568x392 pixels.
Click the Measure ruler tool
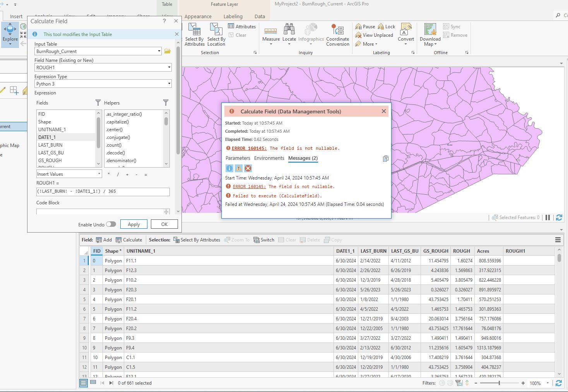(x=271, y=34)
